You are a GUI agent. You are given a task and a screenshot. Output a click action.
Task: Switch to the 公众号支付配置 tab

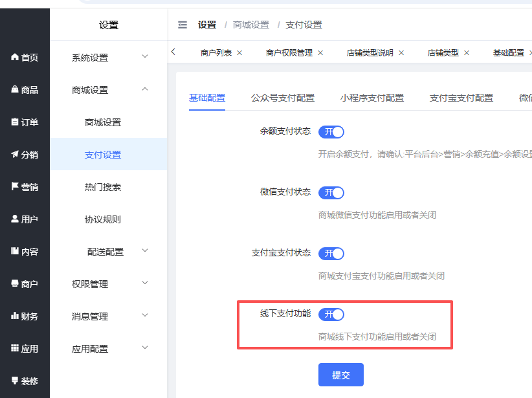click(x=283, y=98)
